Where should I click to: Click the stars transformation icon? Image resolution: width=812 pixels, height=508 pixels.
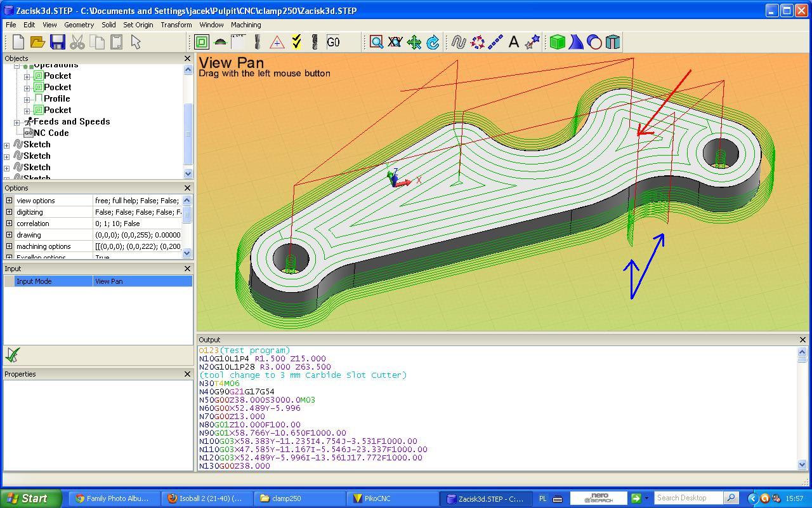532,42
